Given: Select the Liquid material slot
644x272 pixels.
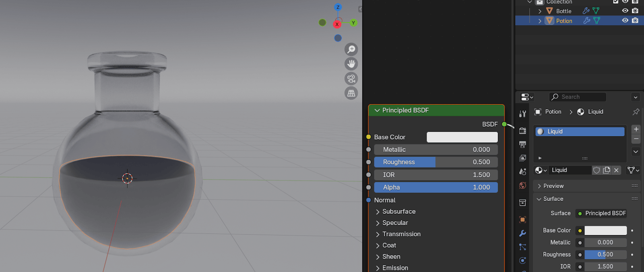Looking at the screenshot, I should pyautogui.click(x=580, y=132).
